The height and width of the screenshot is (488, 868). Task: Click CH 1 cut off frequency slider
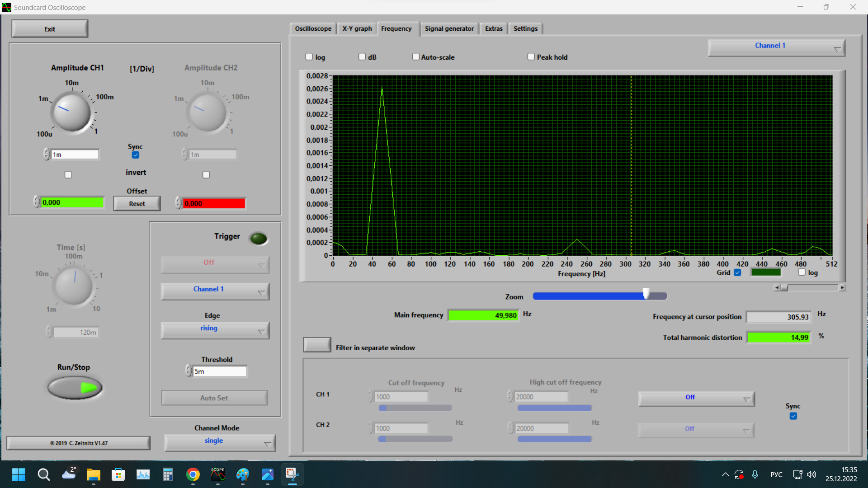tap(415, 408)
